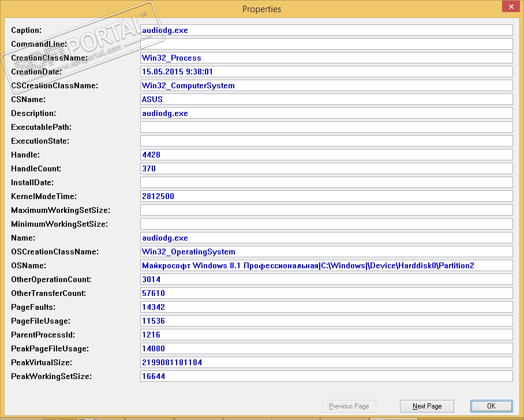
Task: Click the PeakPageFileUsage field 14080
Action: click(327, 348)
